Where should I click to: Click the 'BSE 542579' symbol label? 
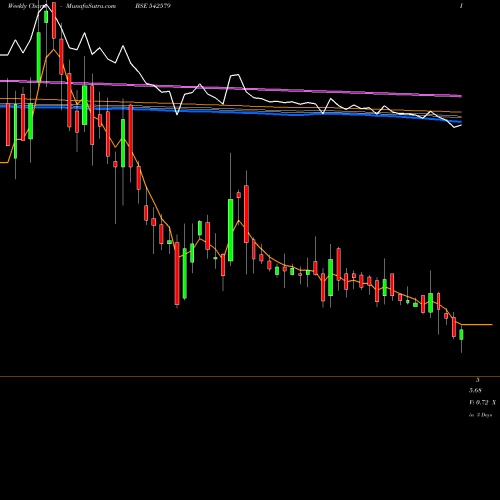(x=152, y=6)
